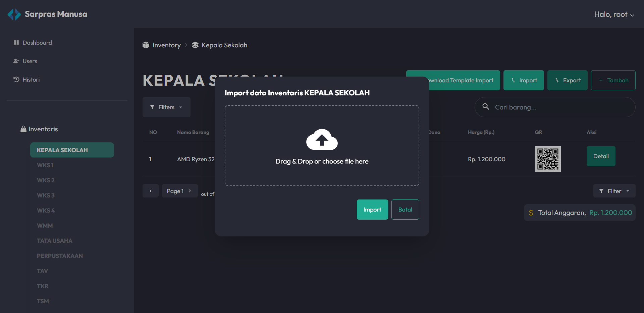Open Detail for AMD Ryzen row
Image resolution: width=644 pixels, height=313 pixels.
[601, 156]
